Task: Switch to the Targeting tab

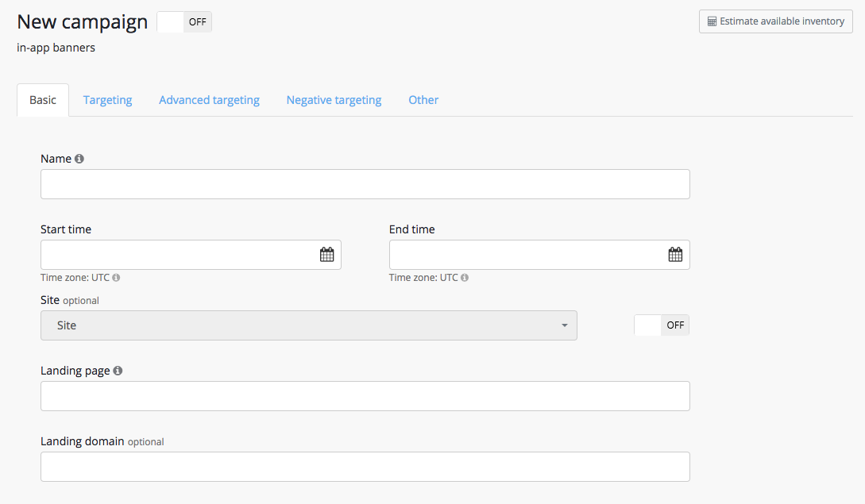Action: (x=107, y=100)
